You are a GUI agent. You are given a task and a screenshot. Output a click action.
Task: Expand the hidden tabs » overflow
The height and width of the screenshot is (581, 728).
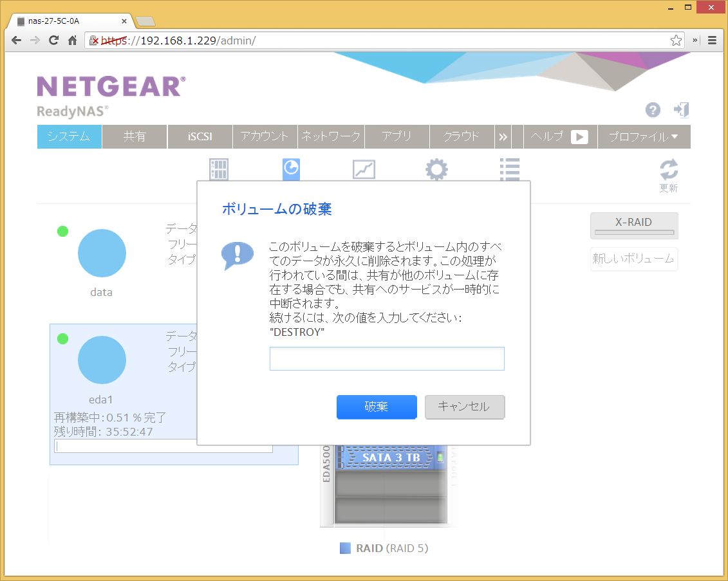503,136
